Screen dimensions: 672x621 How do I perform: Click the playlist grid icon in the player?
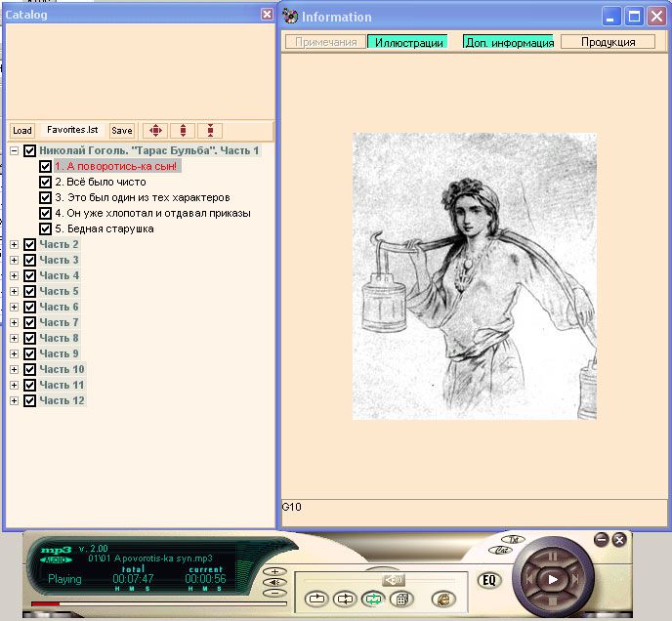coord(399,599)
